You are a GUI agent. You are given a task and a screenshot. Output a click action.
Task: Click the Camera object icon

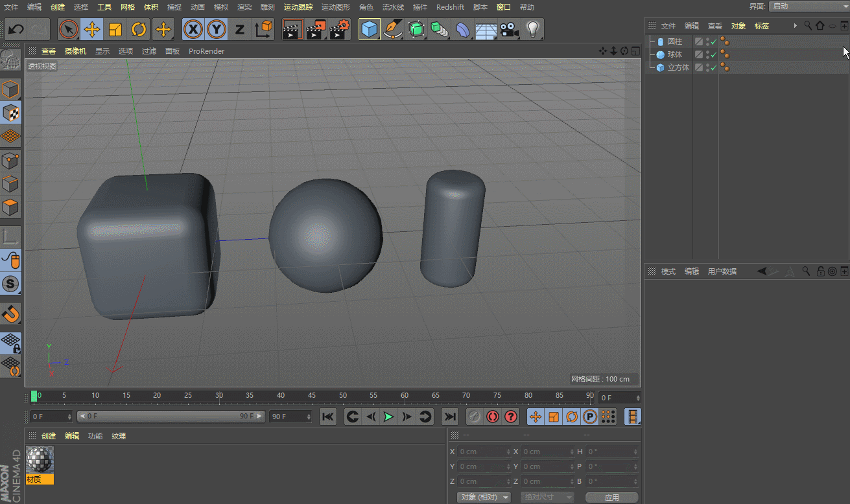point(509,29)
